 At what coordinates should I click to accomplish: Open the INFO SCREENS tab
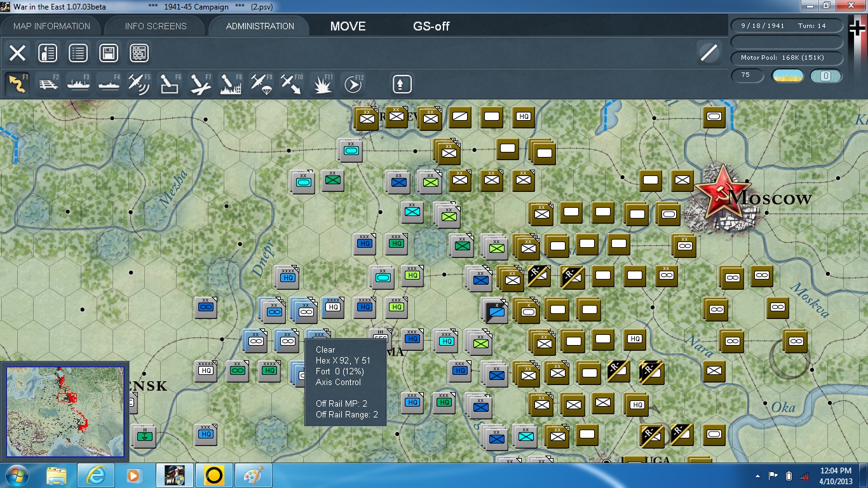(x=156, y=26)
